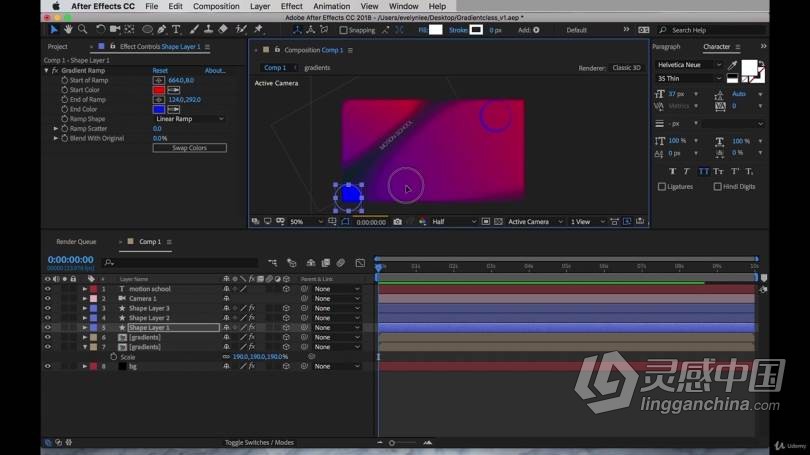Click the red Start Color swatch
Viewport: 810px width, 455px height.
pos(158,90)
